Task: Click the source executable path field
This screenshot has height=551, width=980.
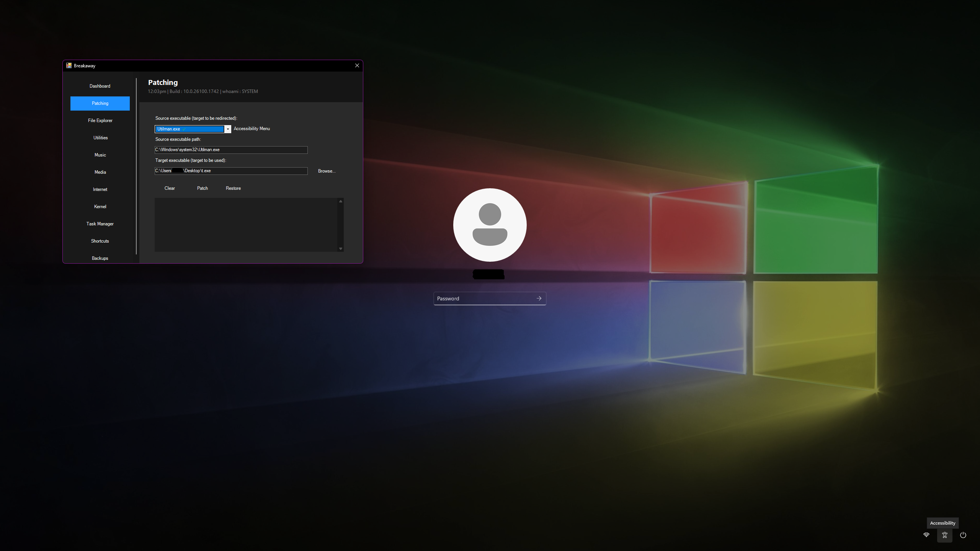Action: point(231,150)
